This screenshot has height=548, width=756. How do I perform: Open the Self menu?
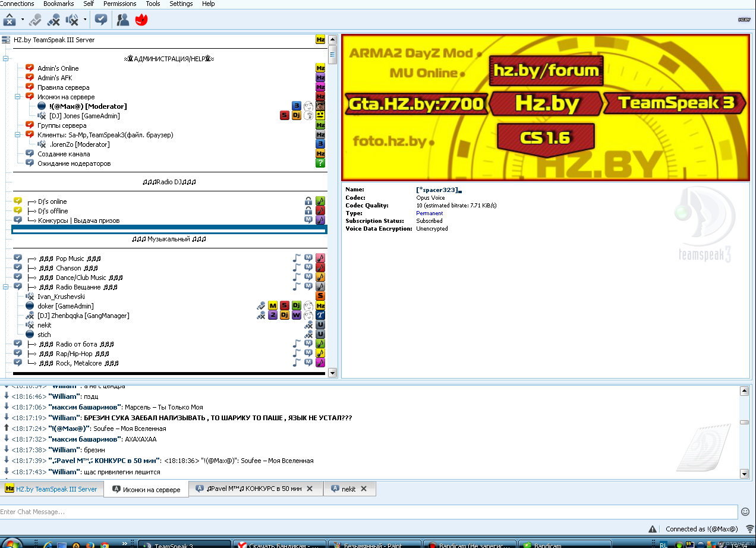(x=89, y=4)
